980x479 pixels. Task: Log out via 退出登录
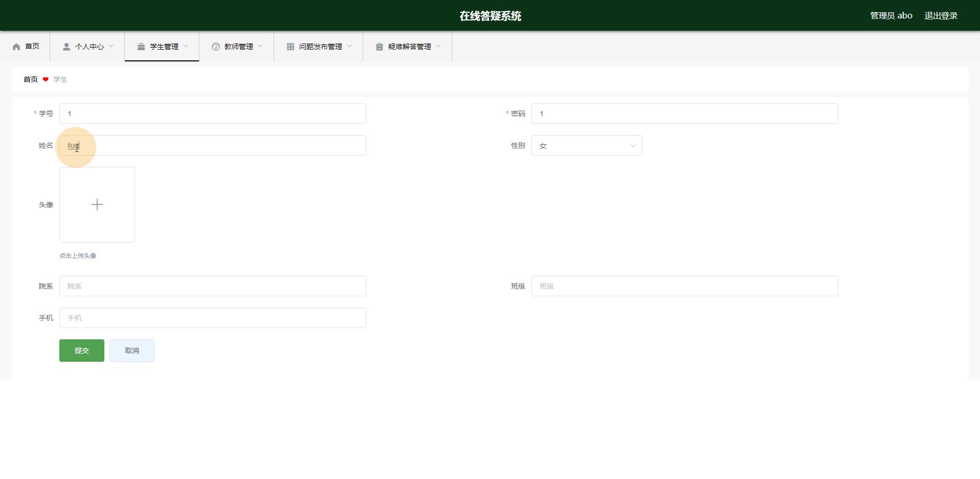pyautogui.click(x=941, y=16)
